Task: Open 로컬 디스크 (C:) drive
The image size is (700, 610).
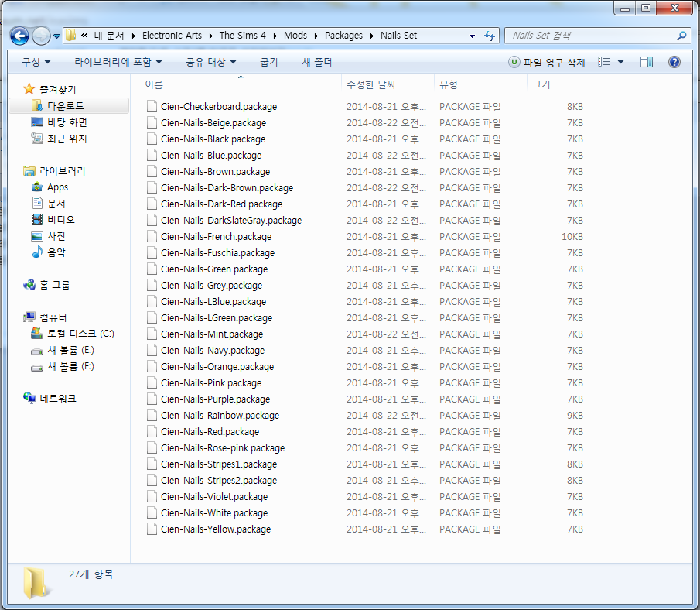Action: tap(73, 334)
